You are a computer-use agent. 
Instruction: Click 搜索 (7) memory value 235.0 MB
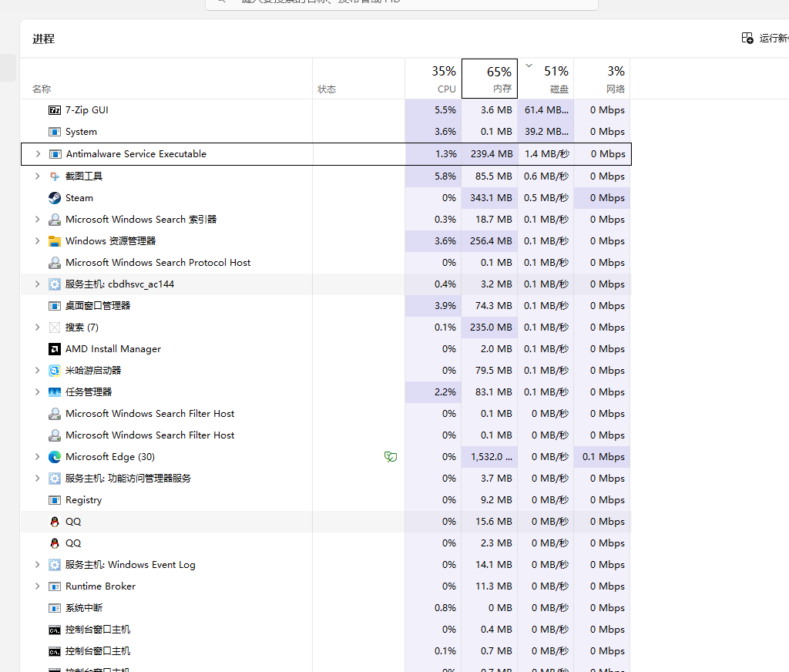[x=491, y=328]
